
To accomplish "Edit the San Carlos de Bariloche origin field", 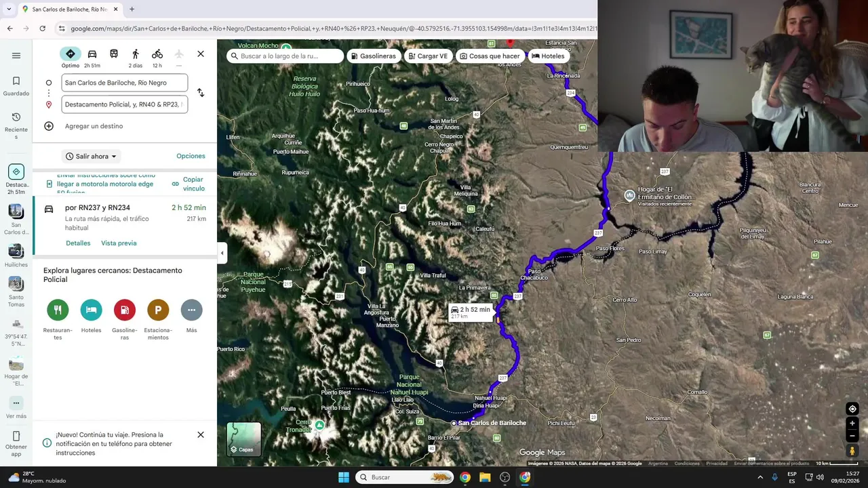I will [x=124, y=83].
